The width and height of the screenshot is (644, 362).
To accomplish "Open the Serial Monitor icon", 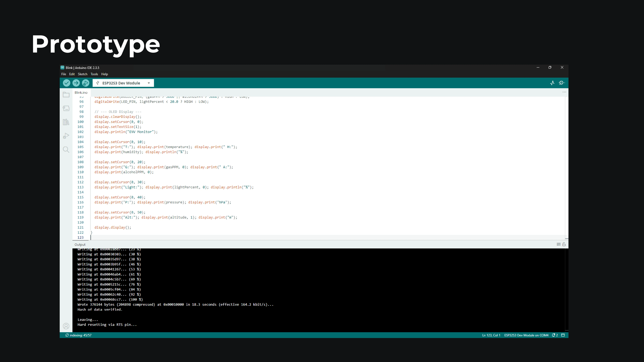I will point(561,83).
